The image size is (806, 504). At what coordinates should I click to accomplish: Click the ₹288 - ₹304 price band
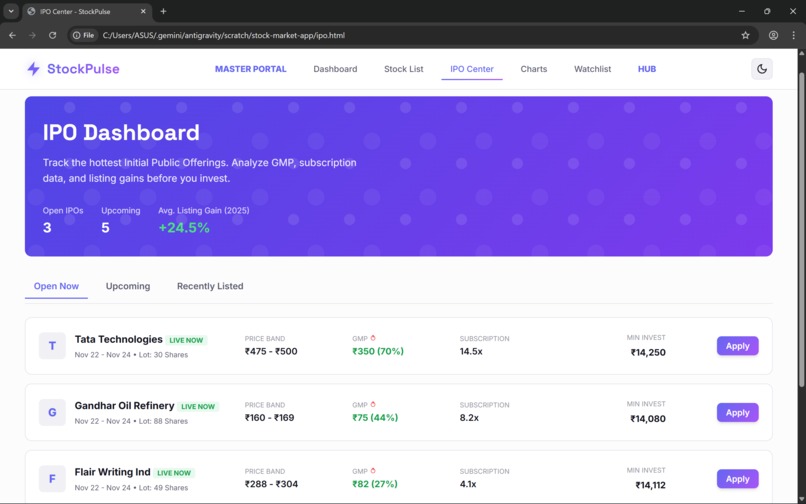point(271,484)
